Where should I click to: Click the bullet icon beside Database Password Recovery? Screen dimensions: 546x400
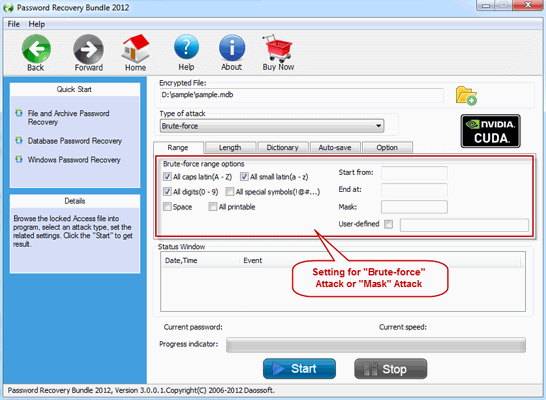point(19,141)
